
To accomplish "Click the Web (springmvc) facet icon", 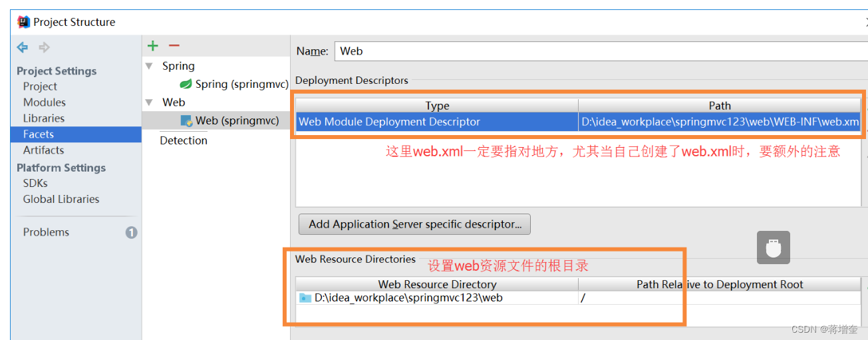I will coord(186,120).
